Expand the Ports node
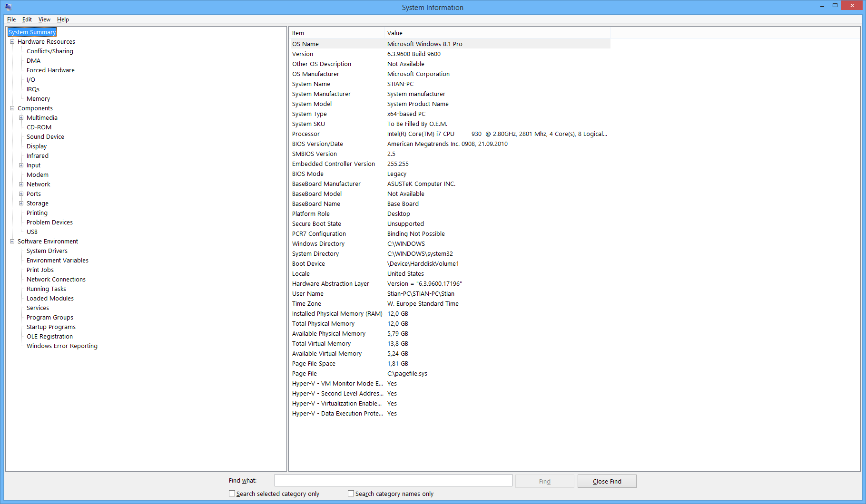 (21, 194)
